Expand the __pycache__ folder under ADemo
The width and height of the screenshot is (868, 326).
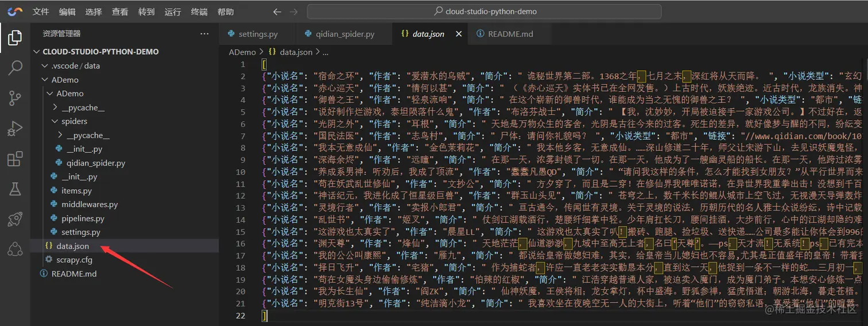125,108
